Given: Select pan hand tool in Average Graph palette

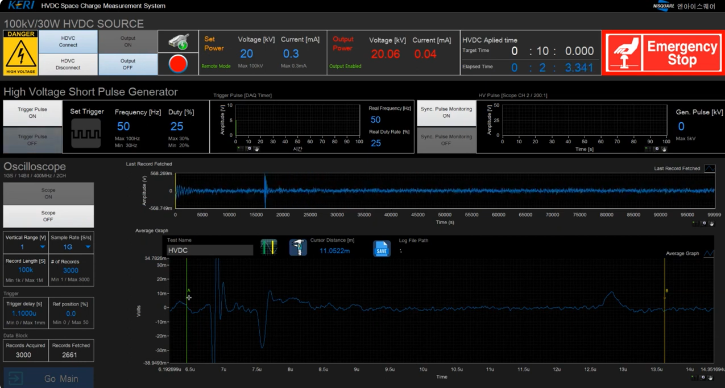Looking at the screenshot, I should pos(711,377).
